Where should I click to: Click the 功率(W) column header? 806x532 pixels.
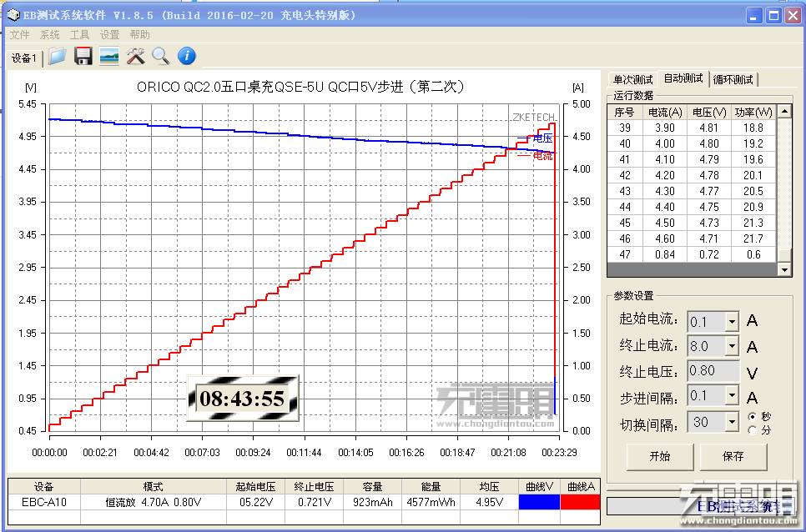[753, 112]
